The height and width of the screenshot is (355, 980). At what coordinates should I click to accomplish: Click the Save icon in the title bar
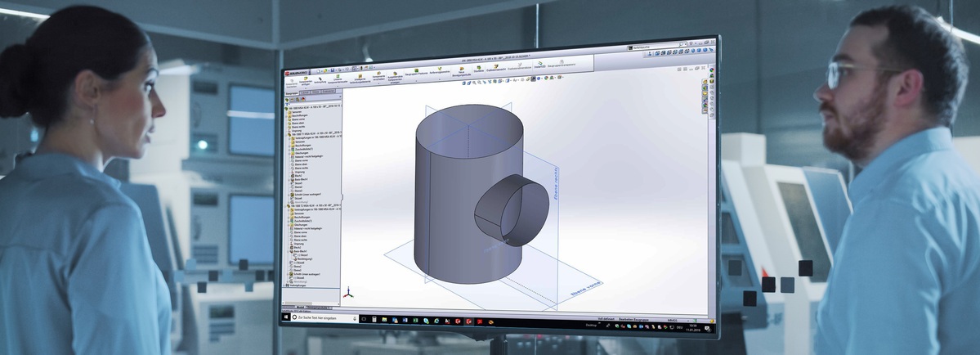[333, 70]
